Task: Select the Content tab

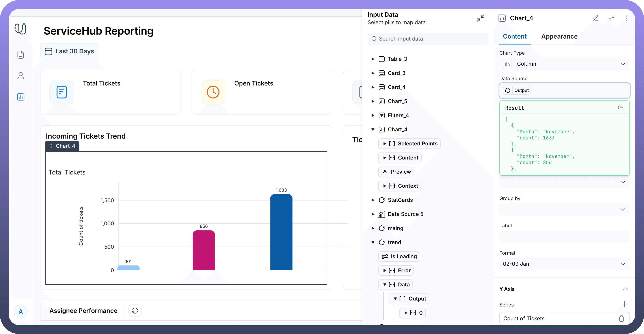Action: (514, 37)
